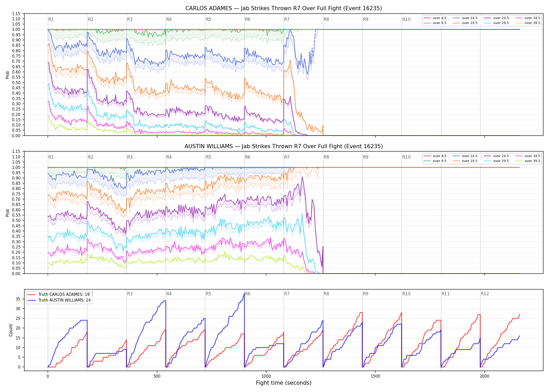Click the R12 round label in the Count chart
The width and height of the screenshot is (549, 392).
click(x=485, y=294)
